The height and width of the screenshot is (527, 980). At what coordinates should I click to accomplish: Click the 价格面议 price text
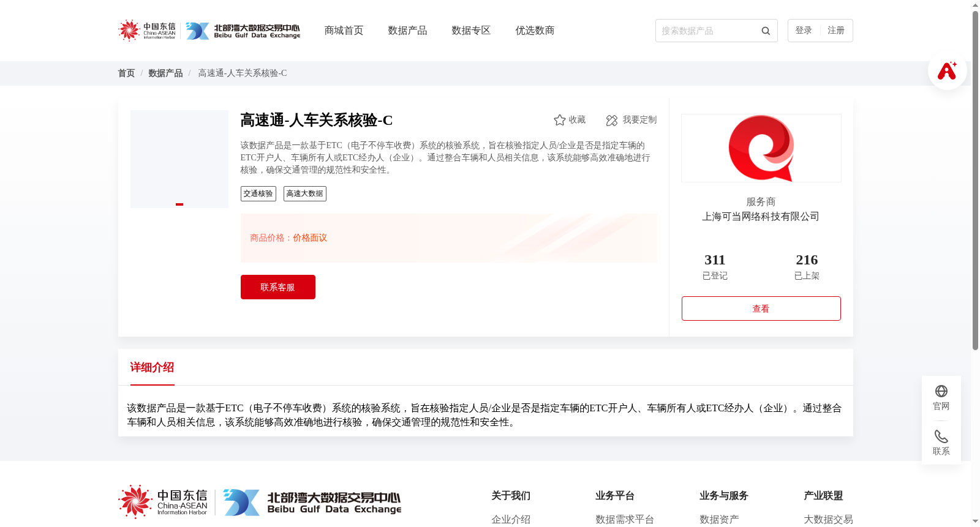click(x=310, y=238)
